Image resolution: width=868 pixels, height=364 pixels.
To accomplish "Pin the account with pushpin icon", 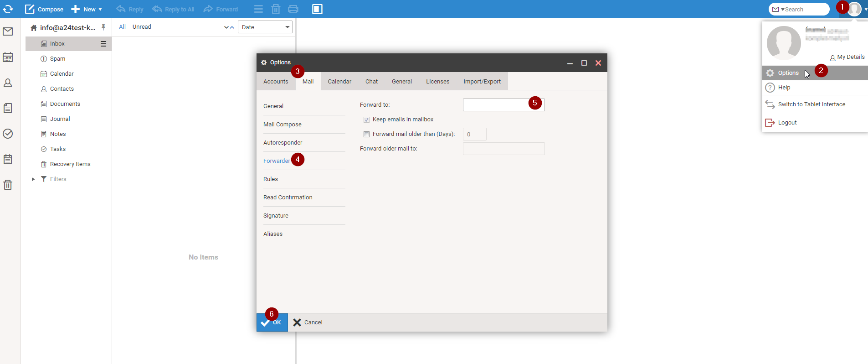I will 103,27.
